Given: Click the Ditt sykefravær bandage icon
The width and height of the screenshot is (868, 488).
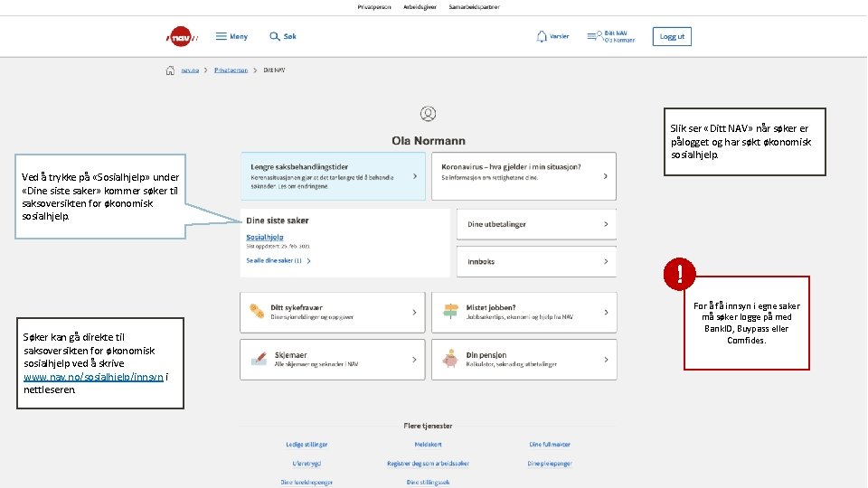Looking at the screenshot, I should click(257, 312).
